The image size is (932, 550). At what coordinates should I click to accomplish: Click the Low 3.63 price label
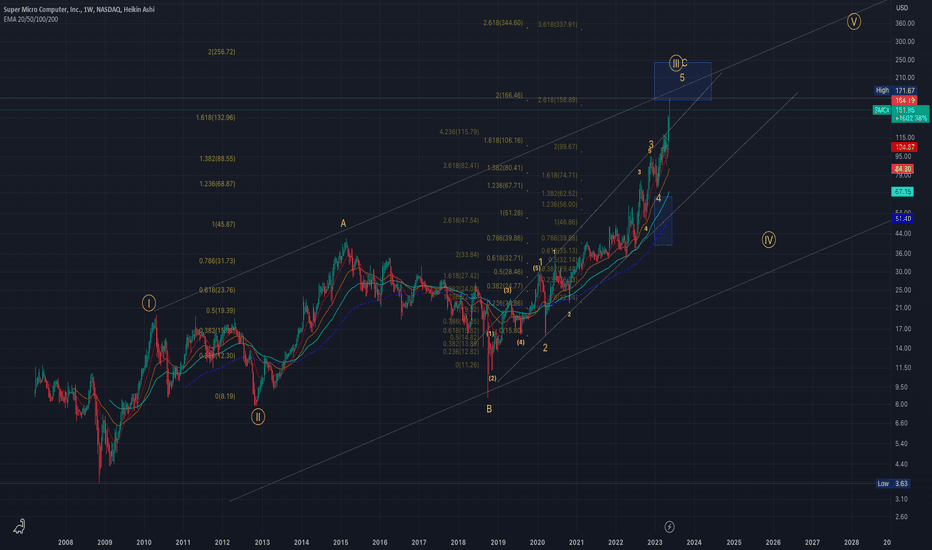click(893, 483)
